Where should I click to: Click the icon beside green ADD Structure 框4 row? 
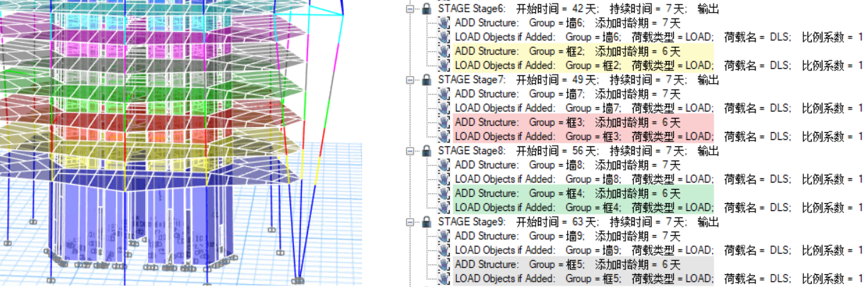coord(444,193)
